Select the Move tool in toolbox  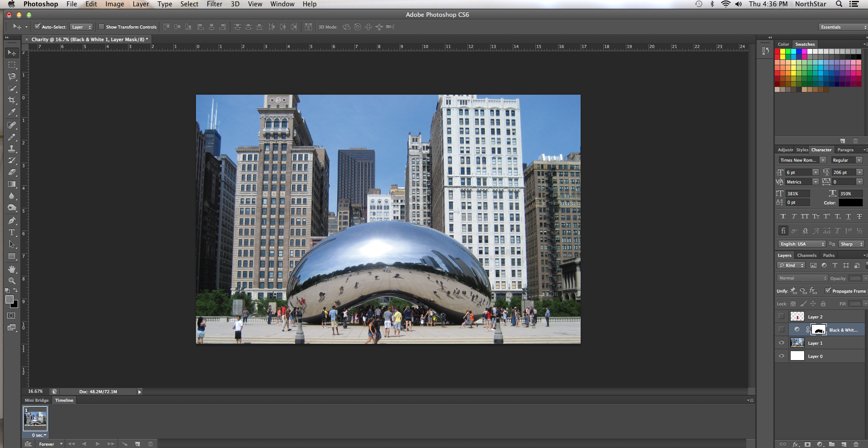coord(12,53)
